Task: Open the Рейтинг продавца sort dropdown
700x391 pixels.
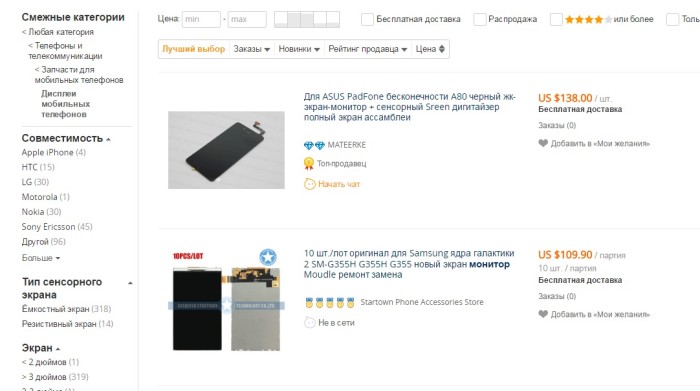Action: (367, 49)
